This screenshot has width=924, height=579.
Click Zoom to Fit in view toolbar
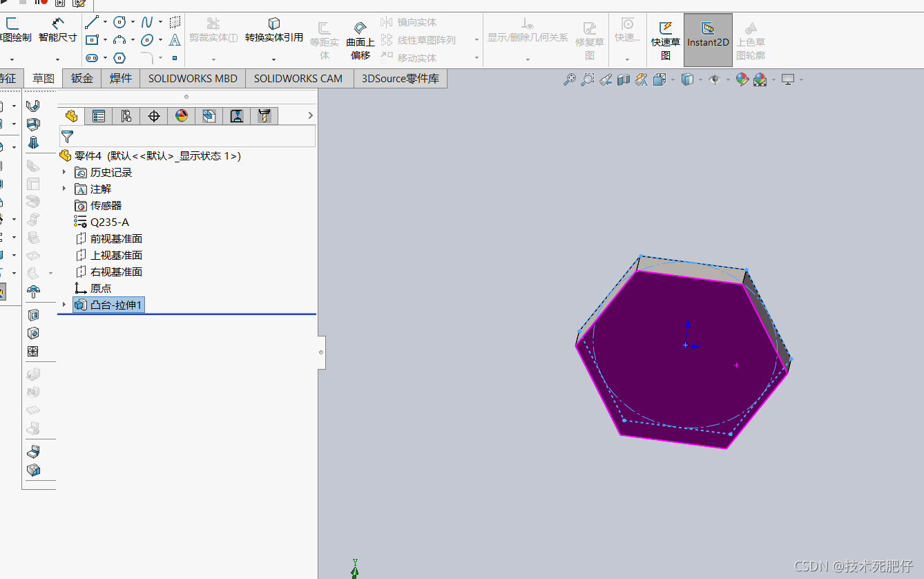coord(570,79)
